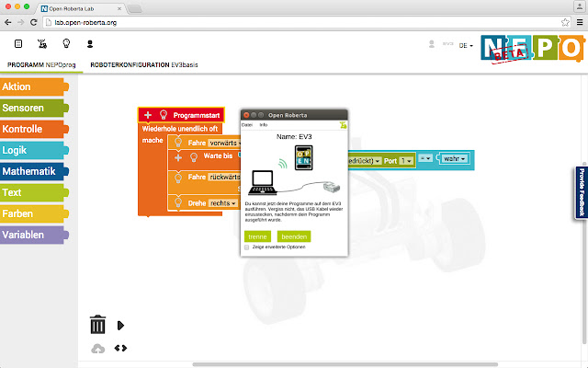The width and height of the screenshot is (588, 368).
Task: Click the trenne button
Action: click(x=257, y=236)
